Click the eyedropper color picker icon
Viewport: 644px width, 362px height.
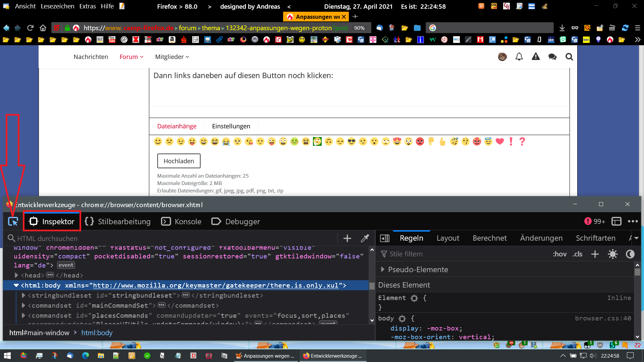point(365,238)
